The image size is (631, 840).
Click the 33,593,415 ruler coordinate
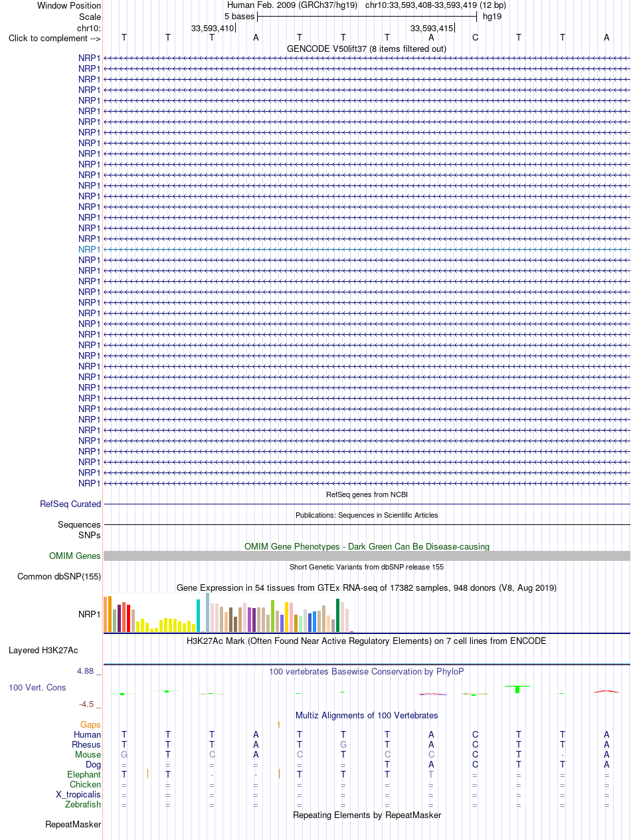[432, 28]
